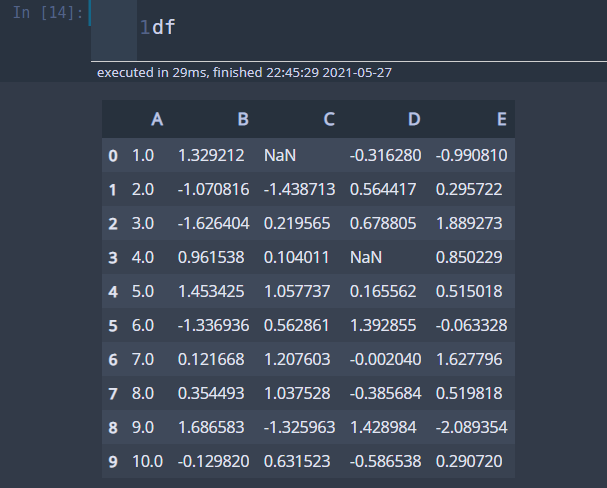
Task: Click the value 1.392855
Action: coord(383,326)
